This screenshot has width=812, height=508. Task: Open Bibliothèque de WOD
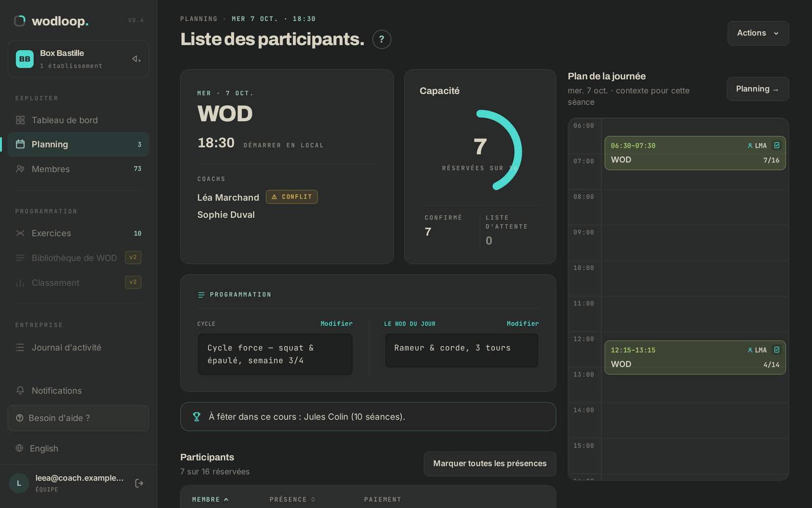coord(78,258)
